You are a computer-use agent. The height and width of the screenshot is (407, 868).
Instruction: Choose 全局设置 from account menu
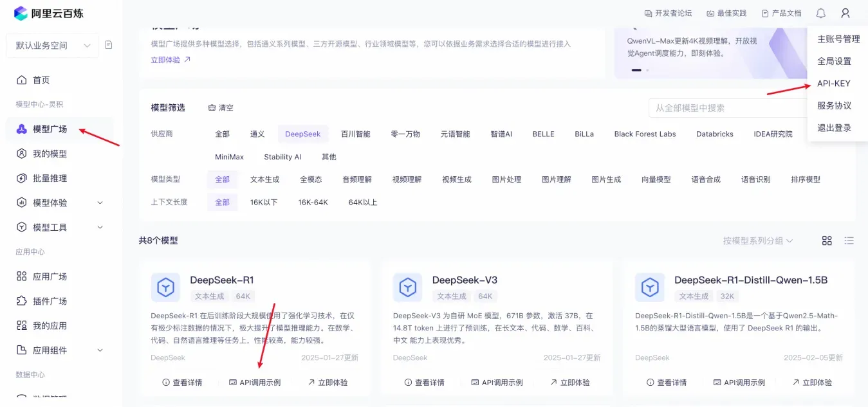834,62
